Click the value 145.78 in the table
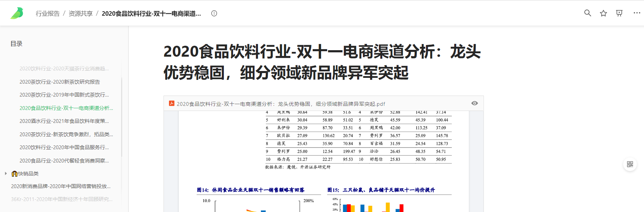The height and width of the screenshot is (212, 644). [x=442, y=136]
